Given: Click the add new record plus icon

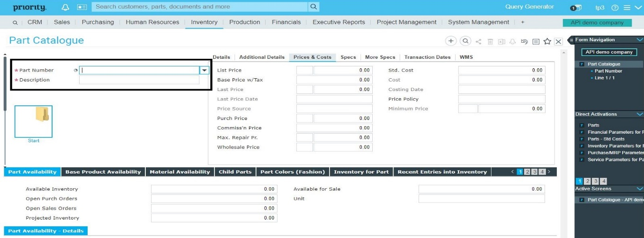Looking at the screenshot, I should coord(451,41).
